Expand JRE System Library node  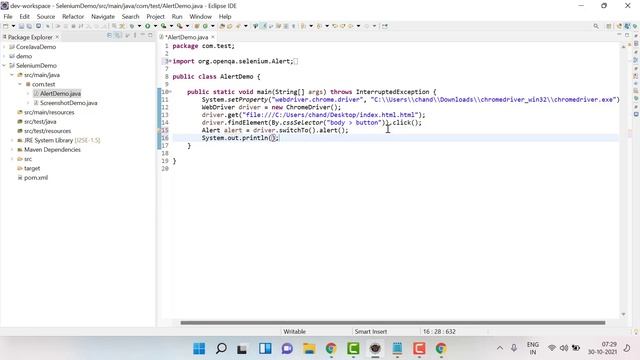tap(12, 140)
